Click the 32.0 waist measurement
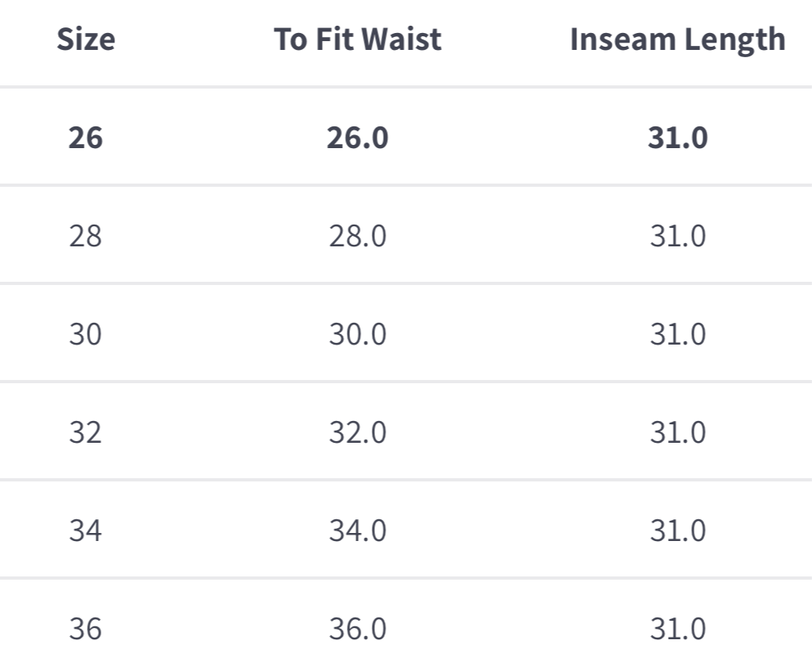 [x=357, y=433]
